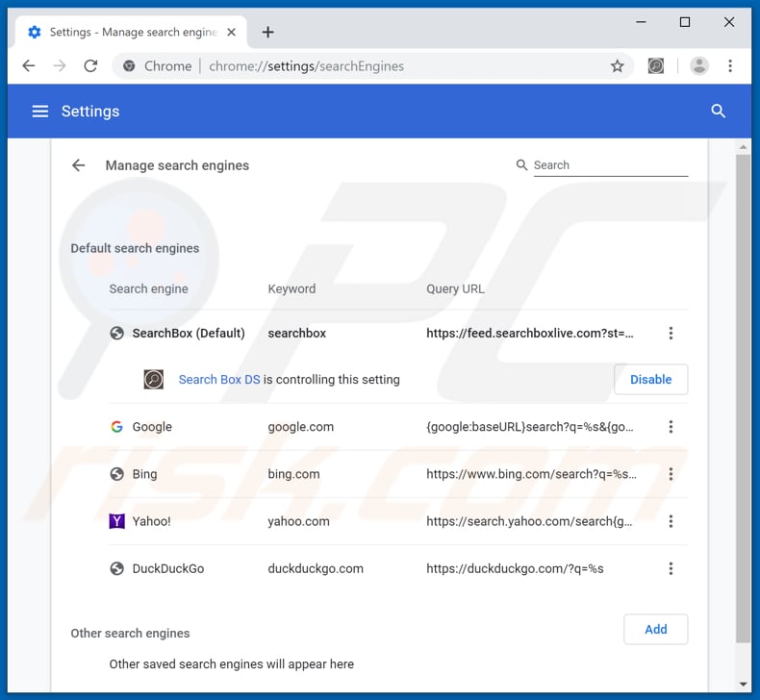Image resolution: width=760 pixels, height=700 pixels.
Task: Select the keyword 'google.com'
Action: coord(300,427)
